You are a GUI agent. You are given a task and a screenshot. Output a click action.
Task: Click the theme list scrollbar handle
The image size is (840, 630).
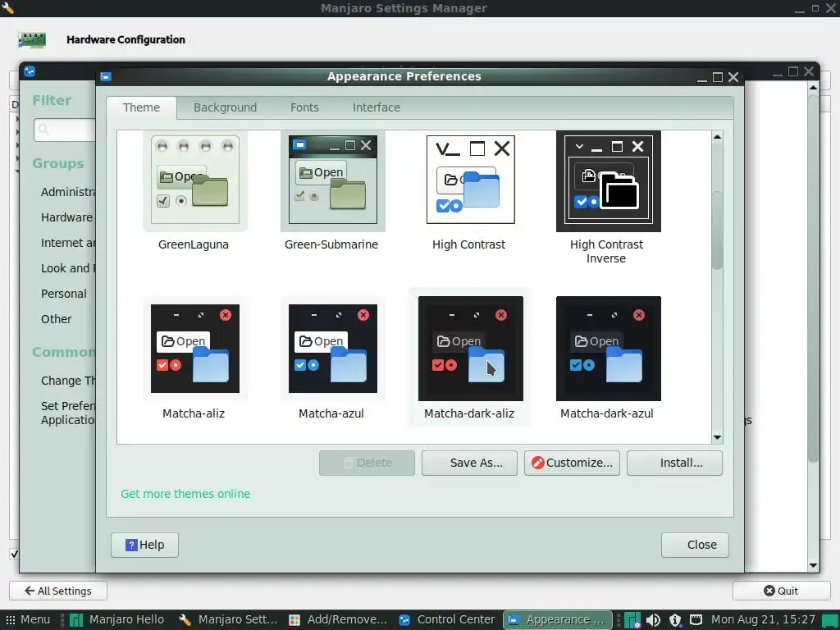pyautogui.click(x=717, y=231)
